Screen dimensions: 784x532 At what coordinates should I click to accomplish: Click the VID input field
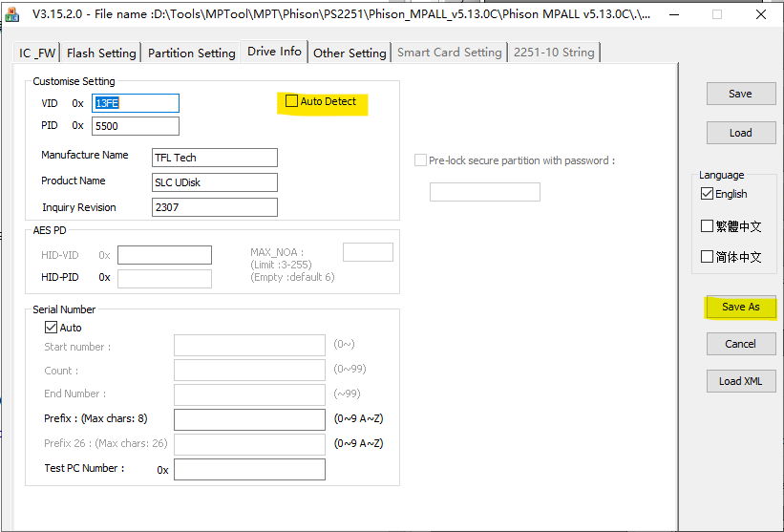pyautogui.click(x=135, y=103)
